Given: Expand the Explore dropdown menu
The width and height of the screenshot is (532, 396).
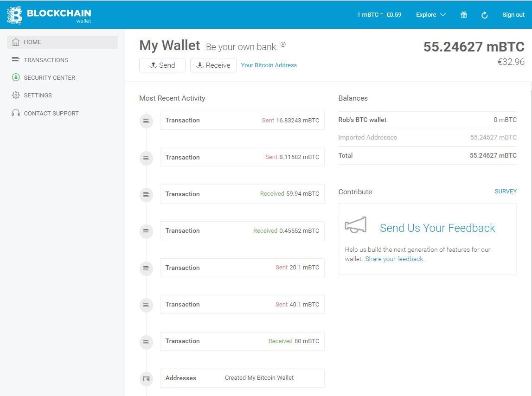Looking at the screenshot, I should point(430,14).
